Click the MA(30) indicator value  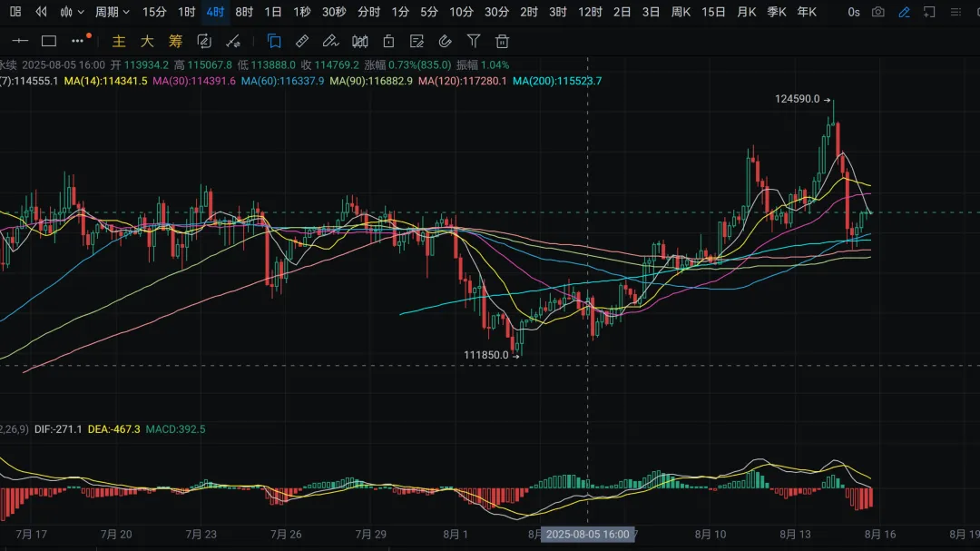coord(194,81)
